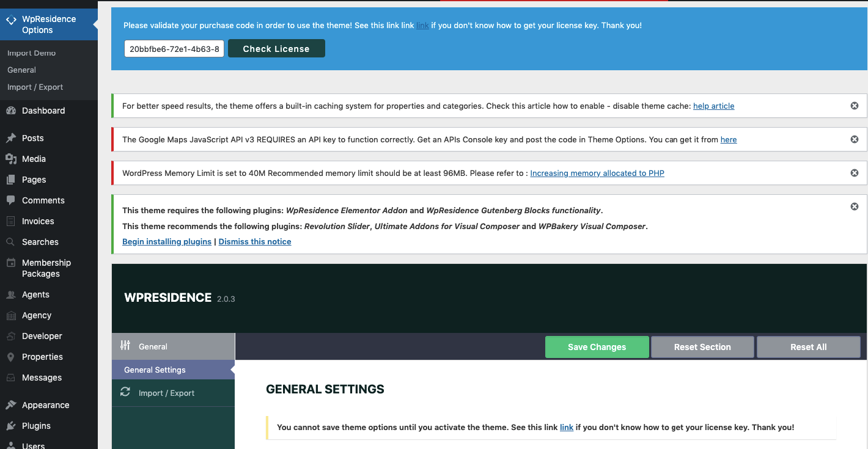The image size is (868, 449).
Task: Click Reset Section button
Action: pyautogui.click(x=702, y=347)
